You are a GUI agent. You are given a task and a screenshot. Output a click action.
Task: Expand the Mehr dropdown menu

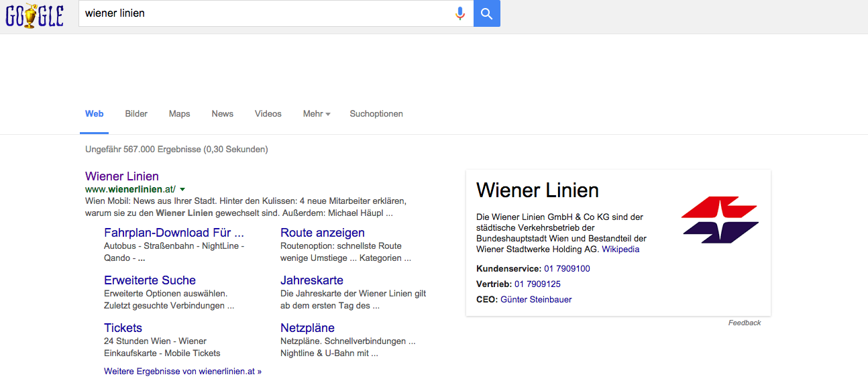pos(317,114)
